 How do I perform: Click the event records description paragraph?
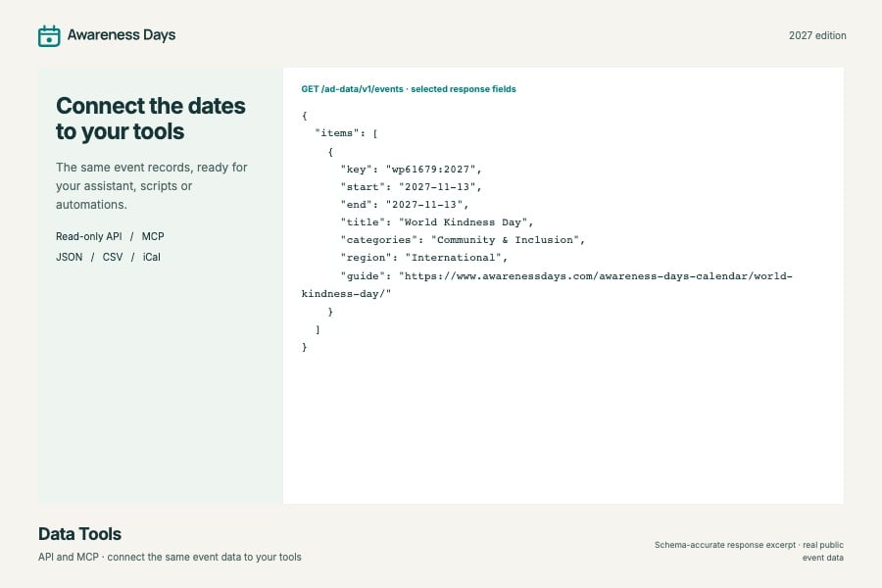(x=151, y=185)
